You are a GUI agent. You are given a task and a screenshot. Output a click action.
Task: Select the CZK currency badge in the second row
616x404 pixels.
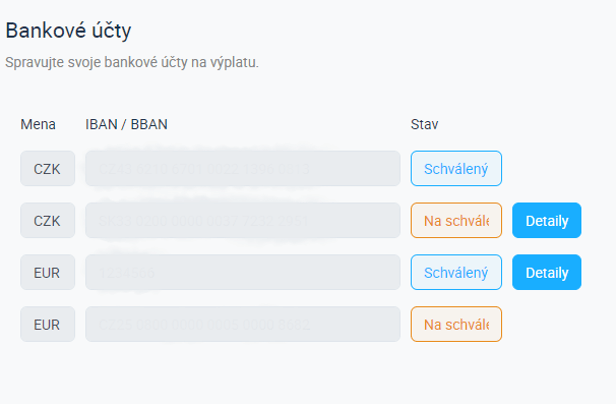47,220
